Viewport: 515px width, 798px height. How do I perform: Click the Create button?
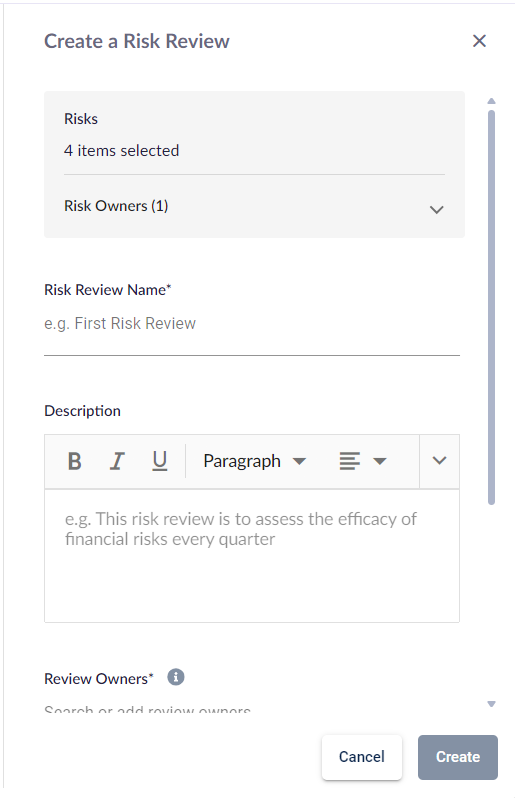[458, 757]
